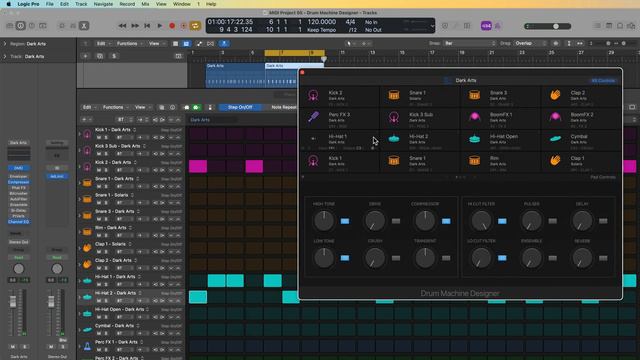
Task: Select the Snare 3 pad icon
Action: tap(474, 95)
